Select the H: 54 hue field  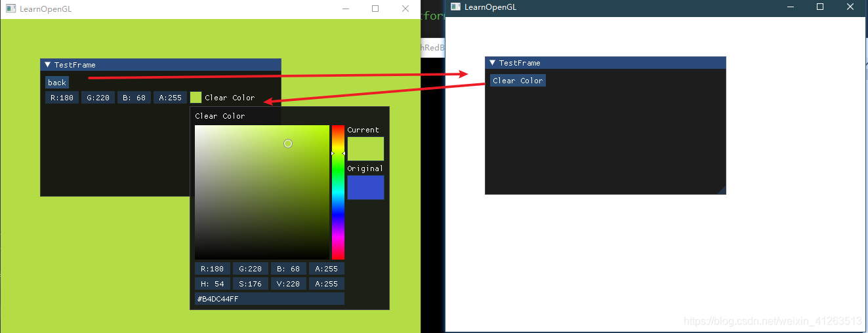click(x=213, y=284)
